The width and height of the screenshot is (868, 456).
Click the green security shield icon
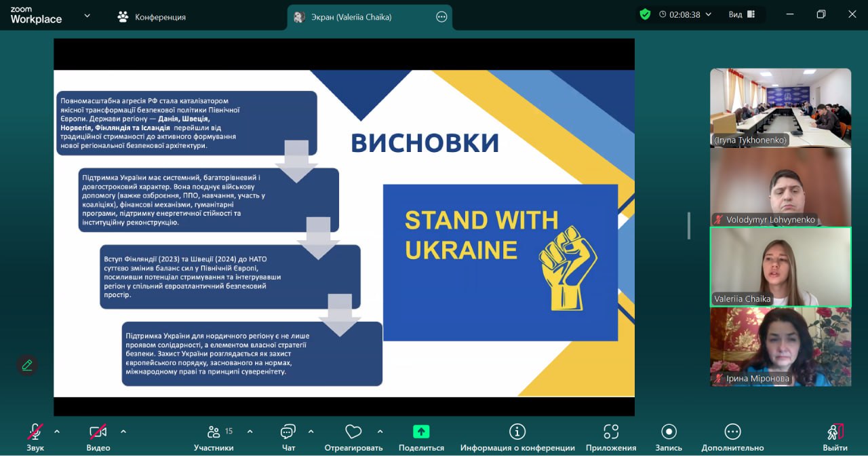(x=645, y=14)
